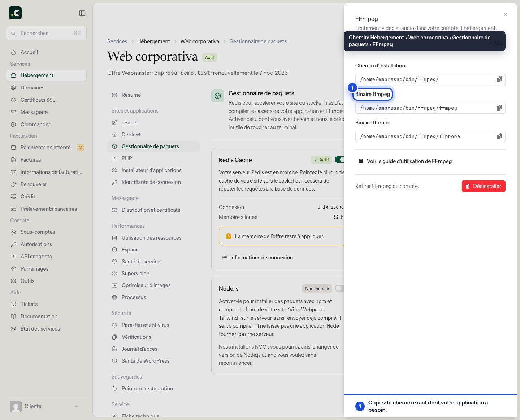Expand the Cliente account menu

46,406
